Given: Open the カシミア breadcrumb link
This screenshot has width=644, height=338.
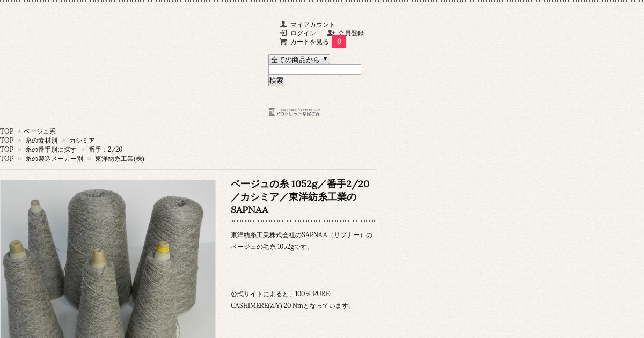Looking at the screenshot, I should 82,141.
